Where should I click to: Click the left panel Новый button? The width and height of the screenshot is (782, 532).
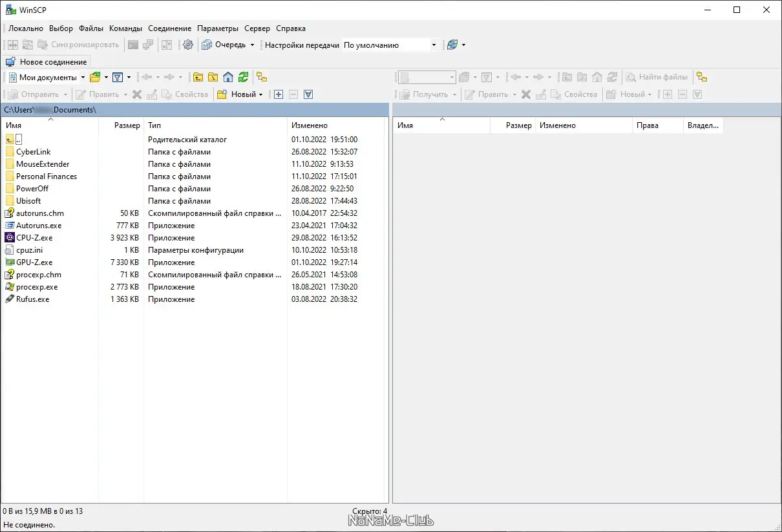(237, 94)
